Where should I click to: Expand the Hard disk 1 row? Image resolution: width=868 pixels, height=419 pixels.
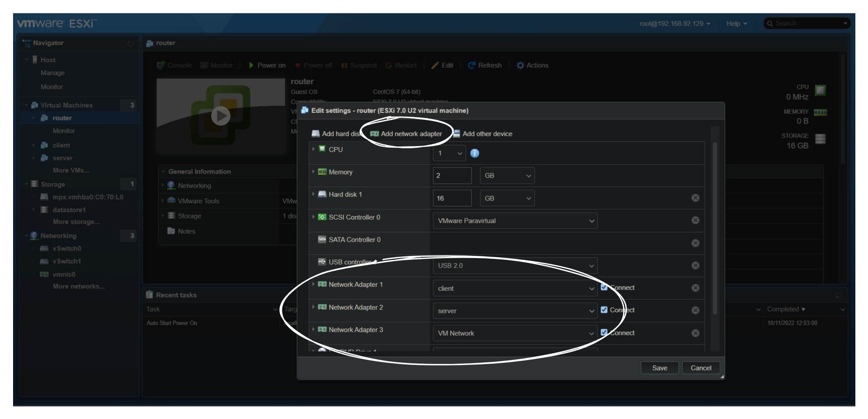313,194
